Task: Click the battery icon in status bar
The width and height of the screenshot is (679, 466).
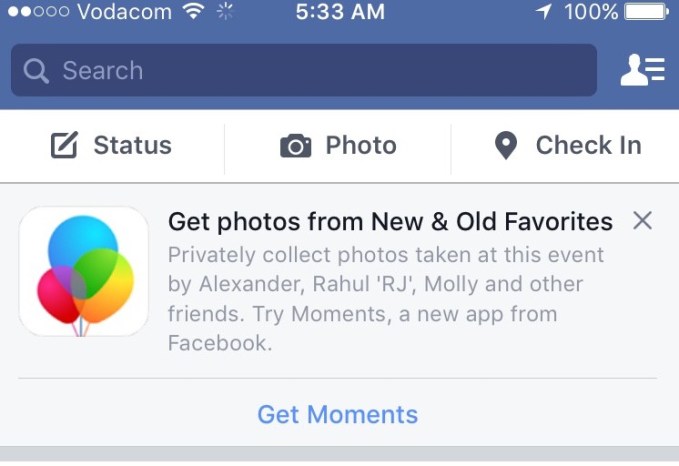Action: click(647, 13)
